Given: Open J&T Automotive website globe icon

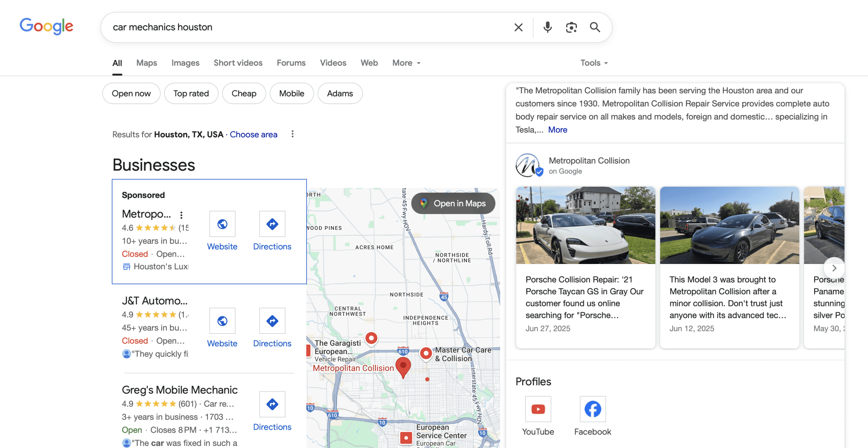Looking at the screenshot, I should coord(222,321).
